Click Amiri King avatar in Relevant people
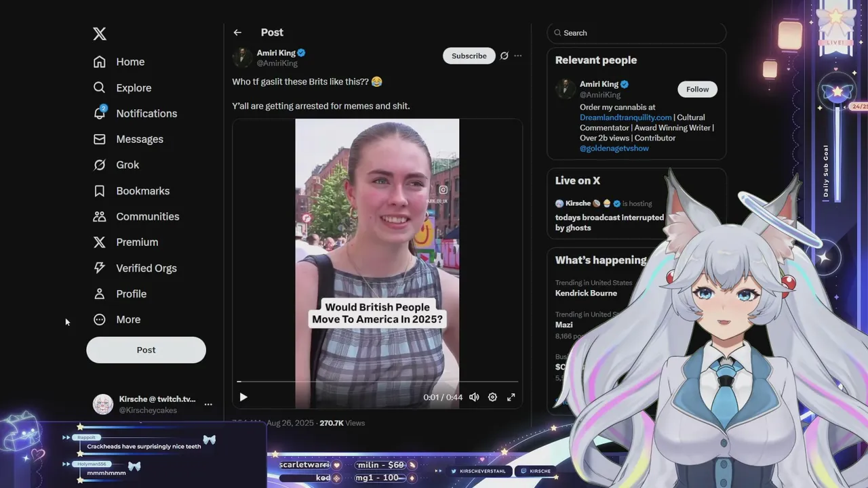This screenshot has height=488, width=868. [566, 89]
